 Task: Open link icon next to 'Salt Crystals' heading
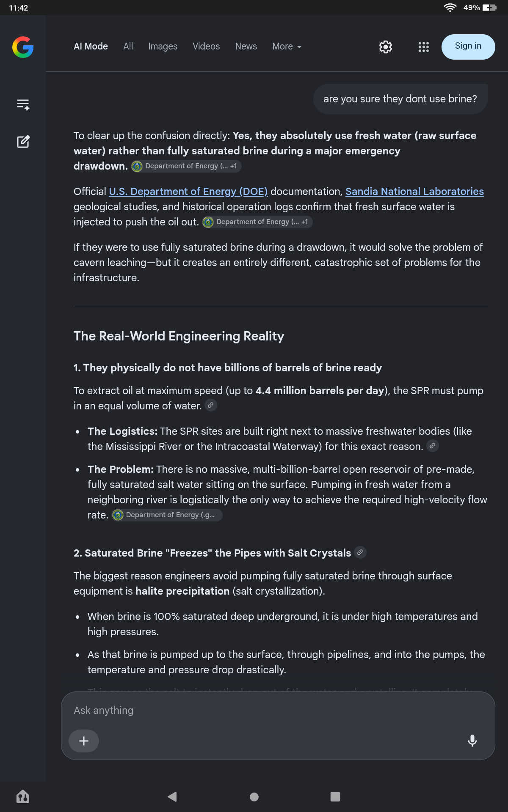[360, 552]
